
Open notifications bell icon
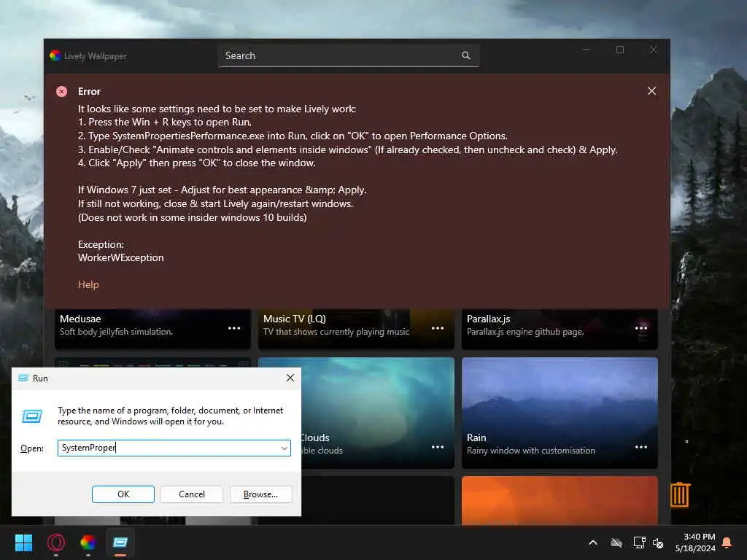point(727,542)
